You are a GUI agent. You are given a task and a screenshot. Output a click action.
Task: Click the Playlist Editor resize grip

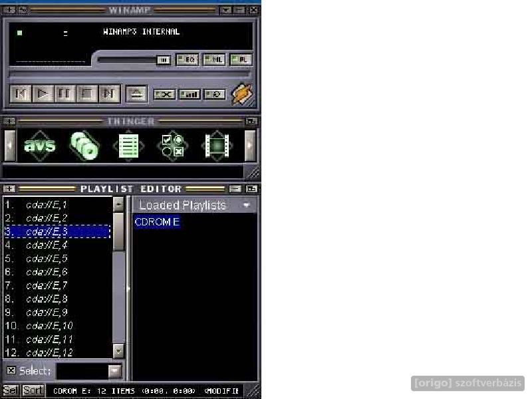[253, 391]
